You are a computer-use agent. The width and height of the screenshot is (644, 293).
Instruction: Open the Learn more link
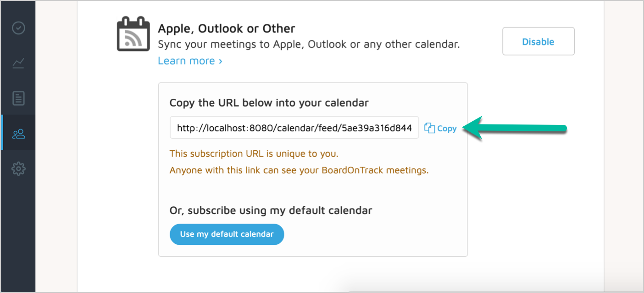[186, 61]
